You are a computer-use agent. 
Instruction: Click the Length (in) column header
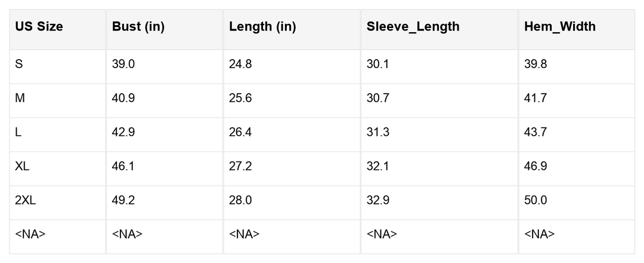click(x=262, y=27)
